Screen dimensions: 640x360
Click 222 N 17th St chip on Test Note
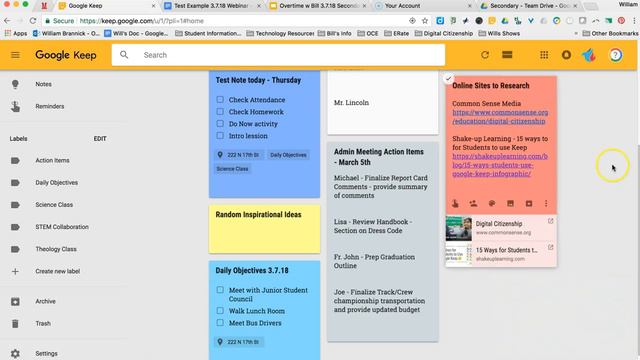click(x=239, y=155)
